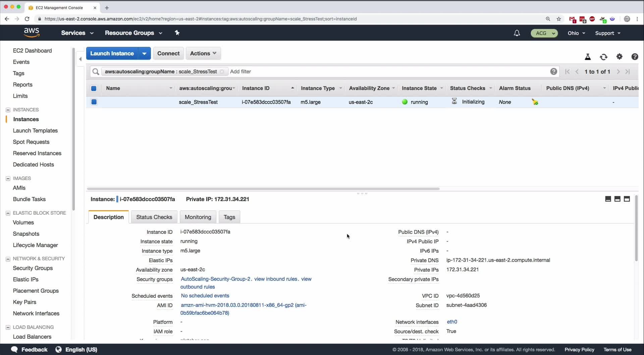Screen dimensions: 644x355
Task: Click the Feedback speech bubble icon
Action: pos(14,349)
